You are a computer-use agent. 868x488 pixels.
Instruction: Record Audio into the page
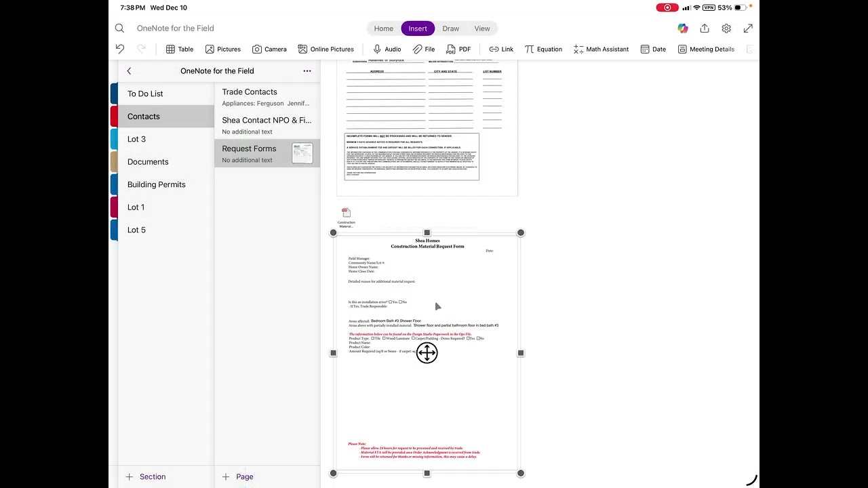(387, 49)
